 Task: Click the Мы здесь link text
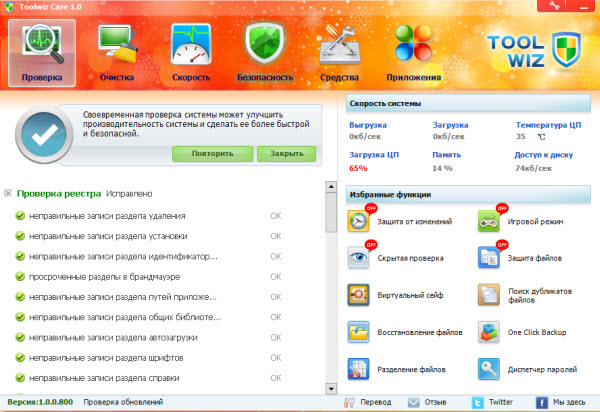[569, 402]
